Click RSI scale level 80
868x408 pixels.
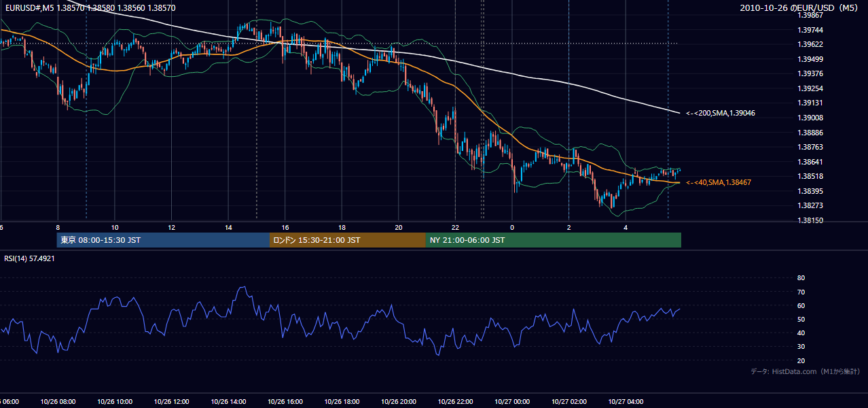click(x=801, y=278)
